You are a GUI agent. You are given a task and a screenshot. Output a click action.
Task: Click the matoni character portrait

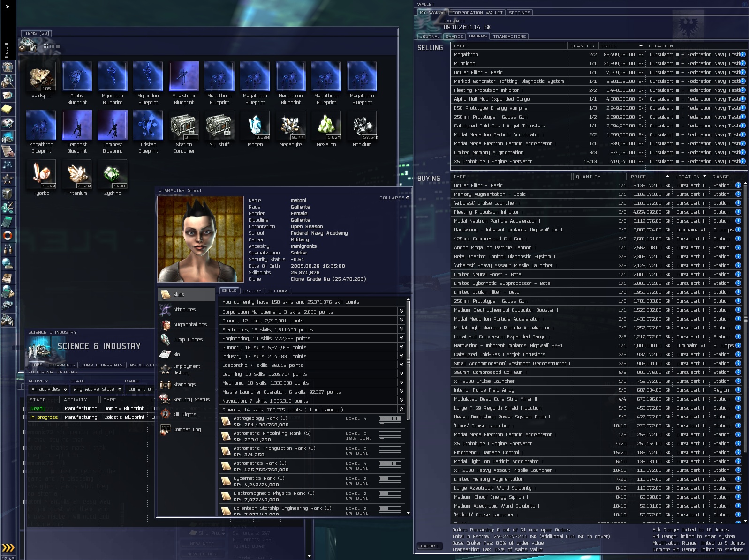[201, 239]
